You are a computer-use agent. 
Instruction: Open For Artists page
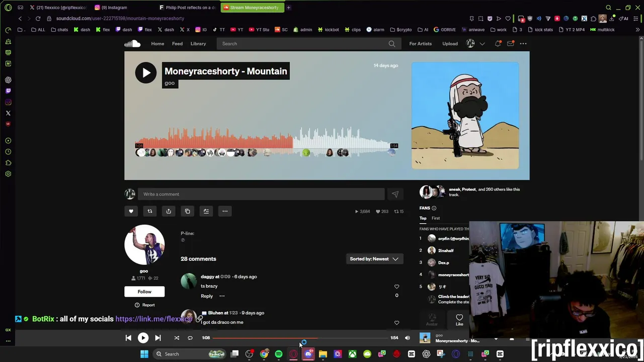[x=420, y=44]
